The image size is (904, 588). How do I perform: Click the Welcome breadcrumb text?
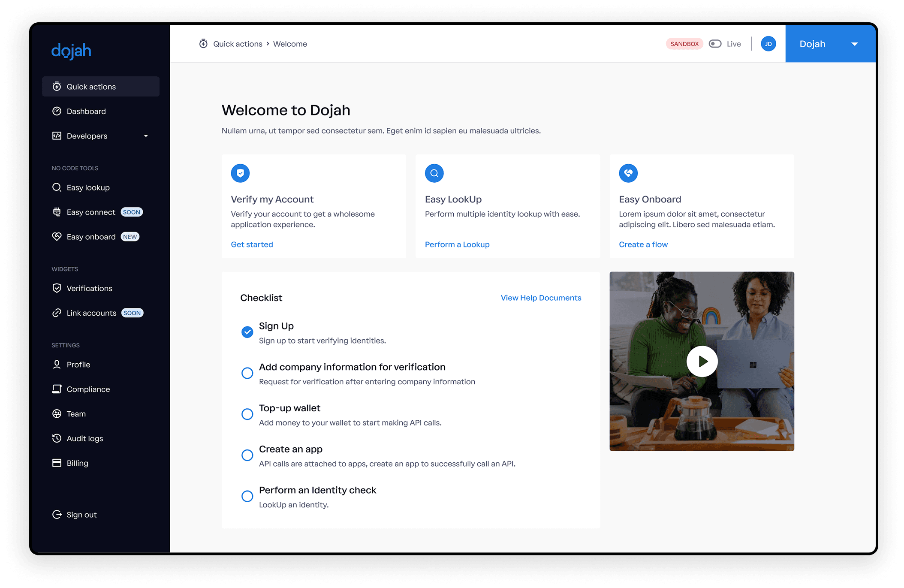[290, 44]
